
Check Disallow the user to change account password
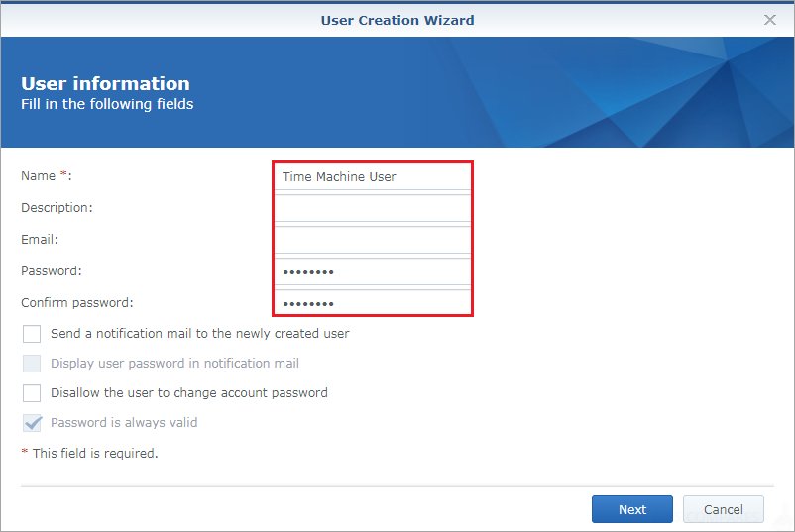(x=32, y=393)
